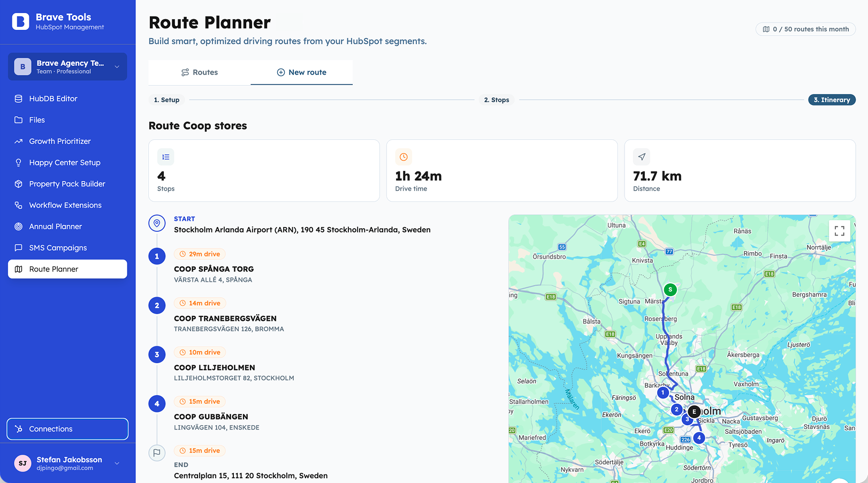The width and height of the screenshot is (868, 483).
Task: Click COOP LILJEHOLMEN stop name
Action: click(215, 367)
